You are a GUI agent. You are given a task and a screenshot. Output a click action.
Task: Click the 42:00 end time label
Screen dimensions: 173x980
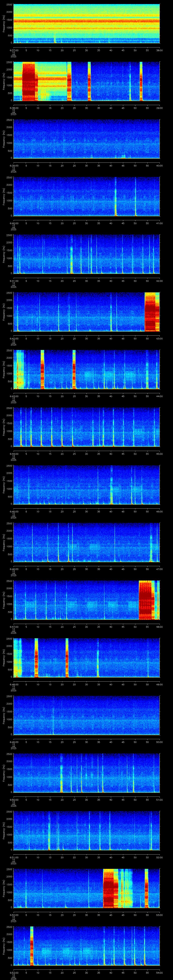pos(160,280)
